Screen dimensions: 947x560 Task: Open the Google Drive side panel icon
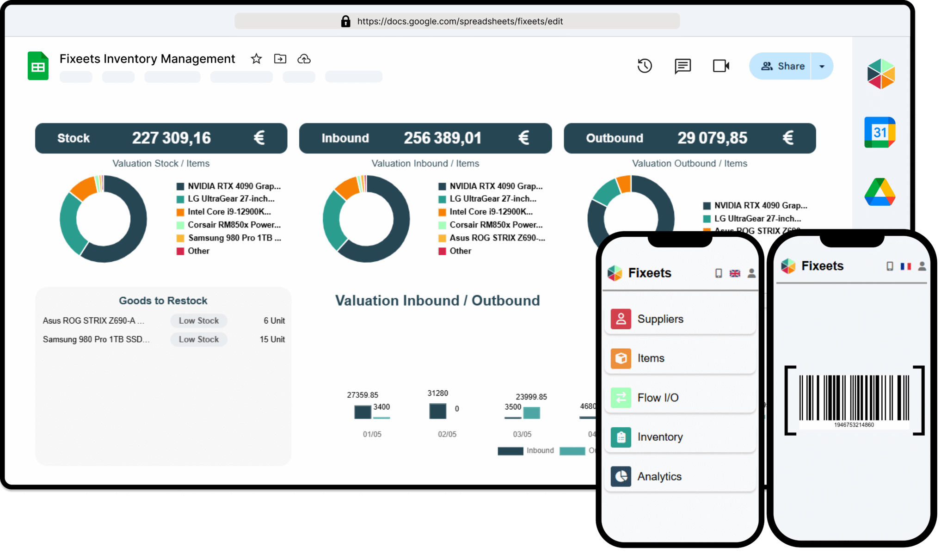point(879,192)
